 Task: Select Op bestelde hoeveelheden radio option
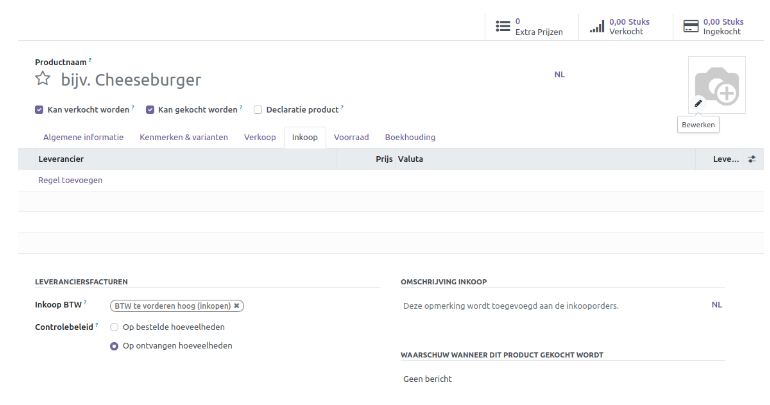[114, 326]
